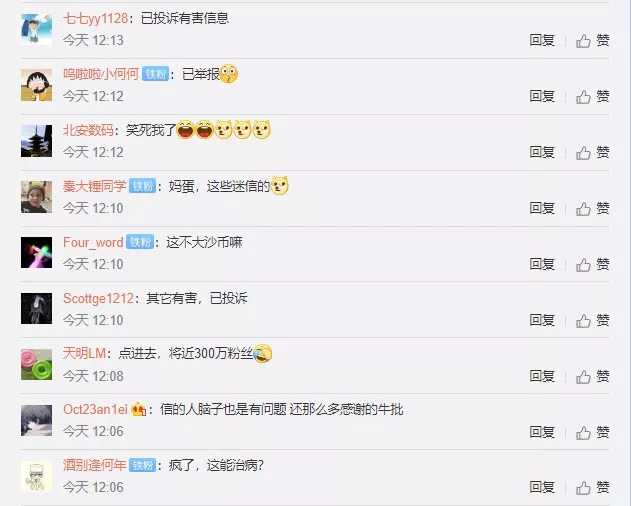Screen dimensions: 631x506
Task: Tap thumbs-up on 秦大锤同学's comment
Action: click(x=592, y=209)
